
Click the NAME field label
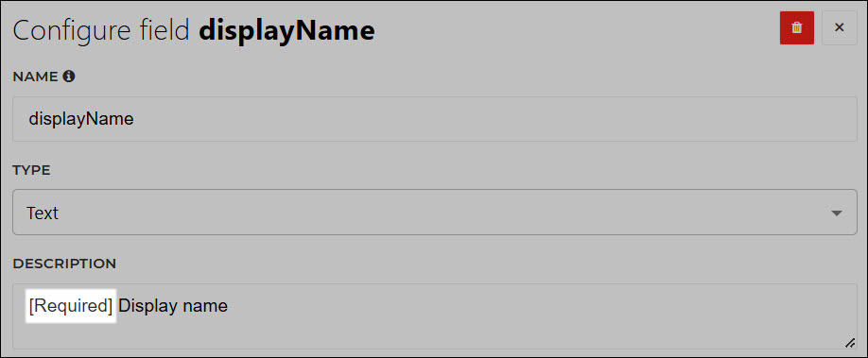35,77
